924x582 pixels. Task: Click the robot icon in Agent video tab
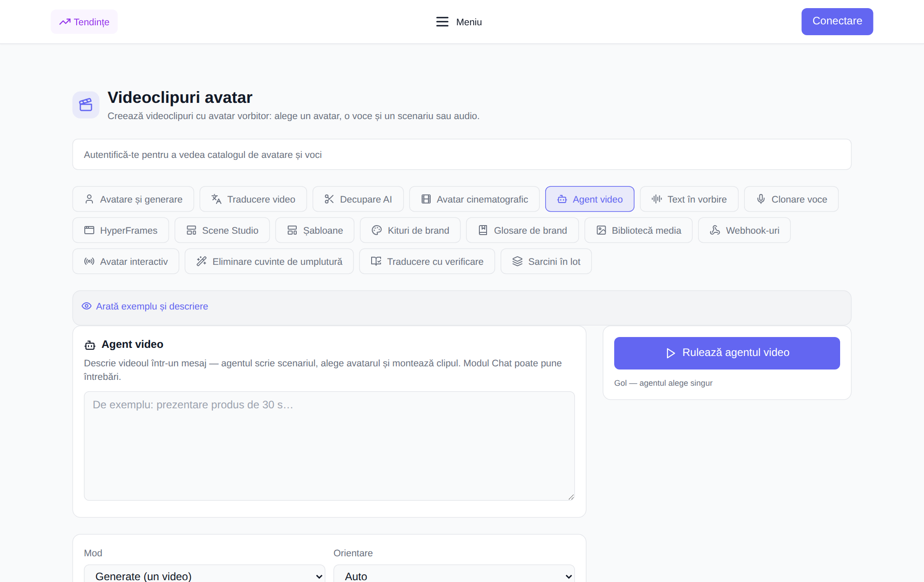click(x=562, y=199)
